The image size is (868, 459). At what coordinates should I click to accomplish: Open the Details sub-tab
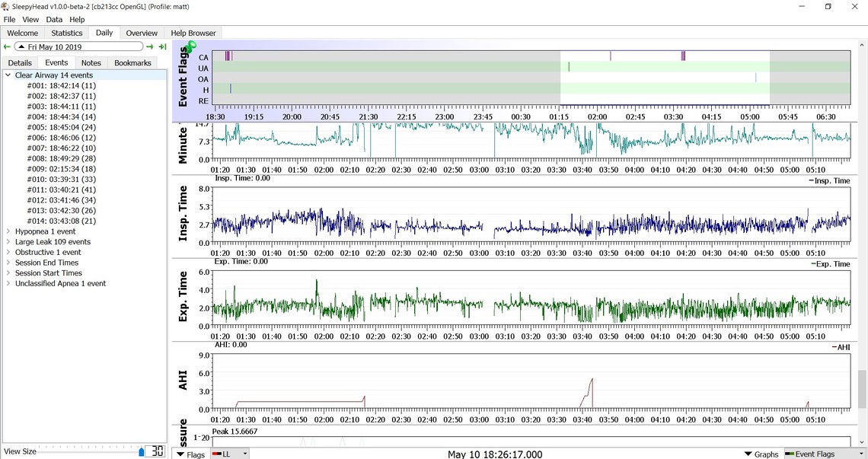[x=20, y=63]
